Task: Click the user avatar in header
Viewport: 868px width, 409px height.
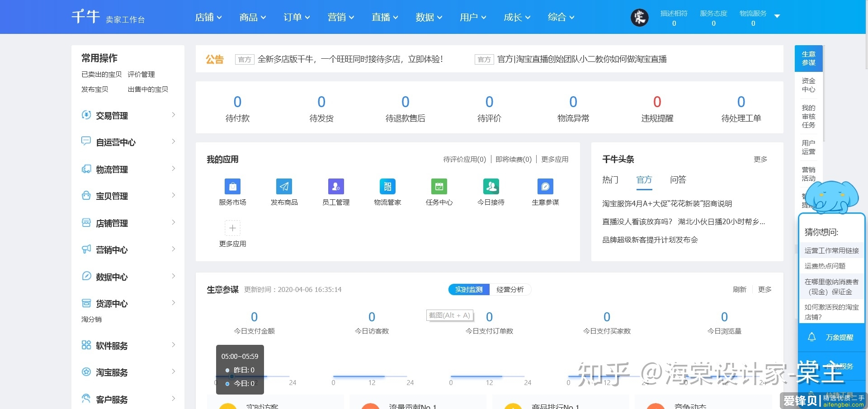Action: click(x=639, y=17)
